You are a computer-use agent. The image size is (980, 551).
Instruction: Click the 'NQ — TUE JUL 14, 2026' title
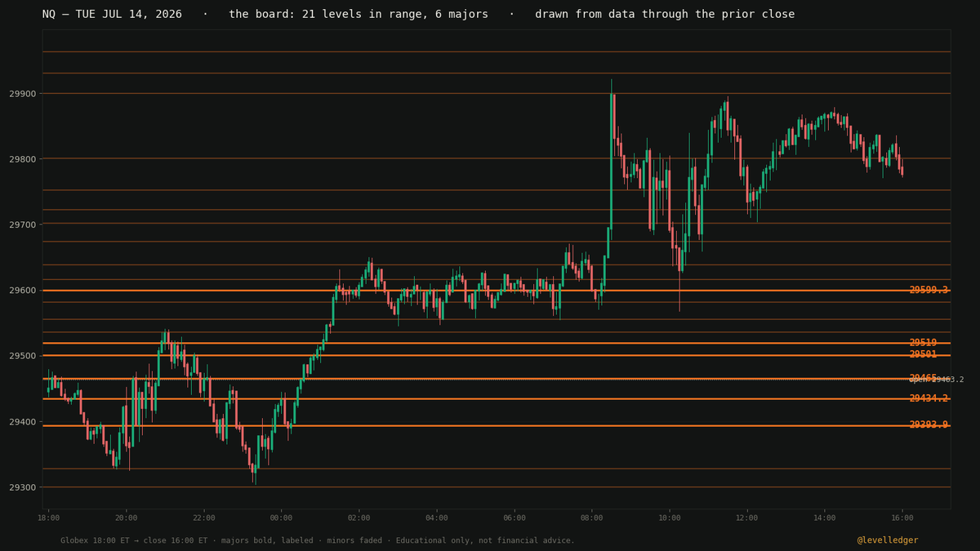113,15
